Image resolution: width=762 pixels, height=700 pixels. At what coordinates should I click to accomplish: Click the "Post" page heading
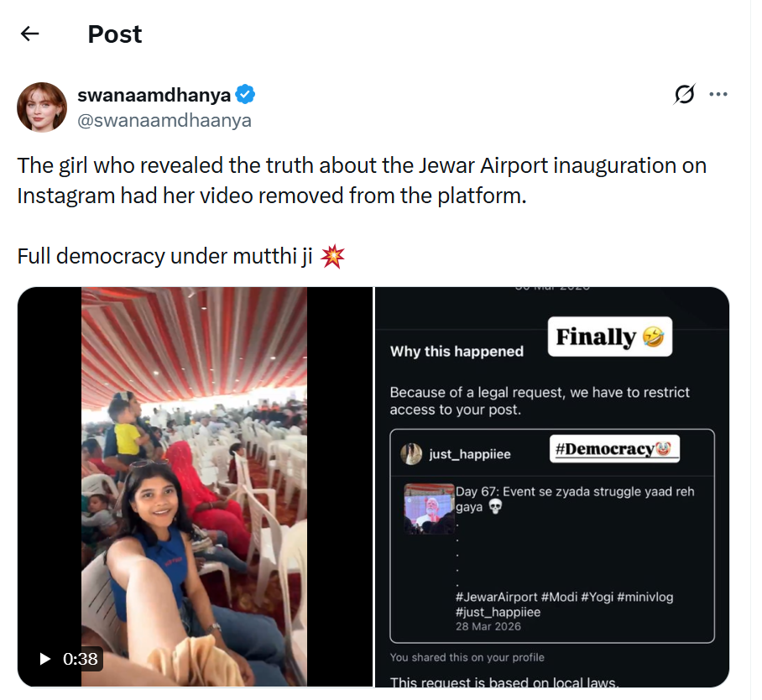[x=115, y=34]
